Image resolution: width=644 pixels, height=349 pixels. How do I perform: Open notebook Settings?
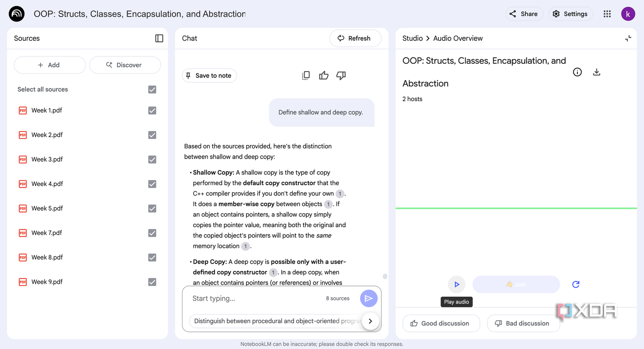571,14
